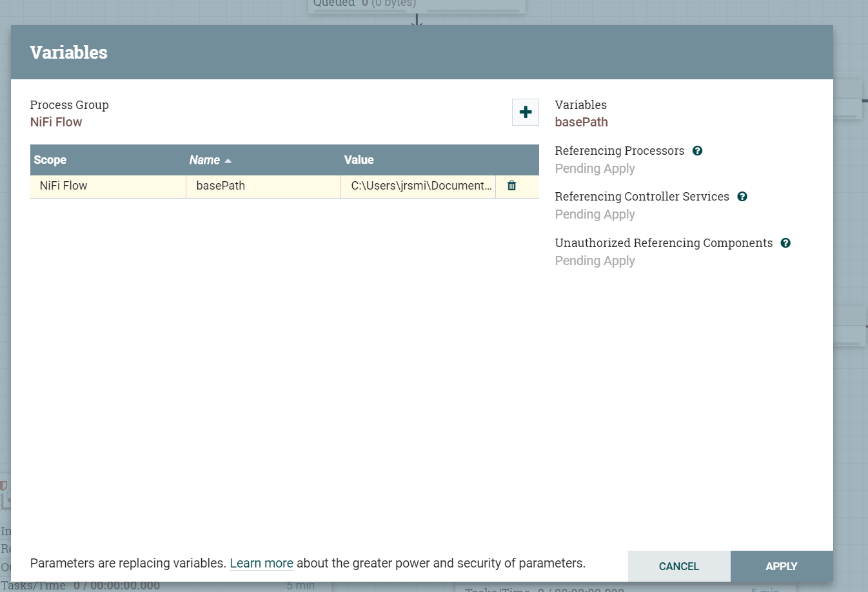Open the Learn more link
This screenshot has width=868, height=592.
click(x=261, y=563)
